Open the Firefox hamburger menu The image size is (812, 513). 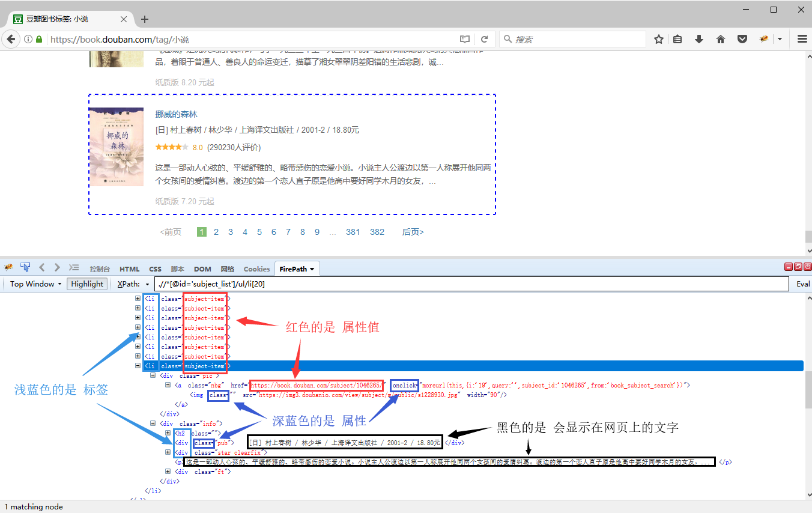[802, 39]
